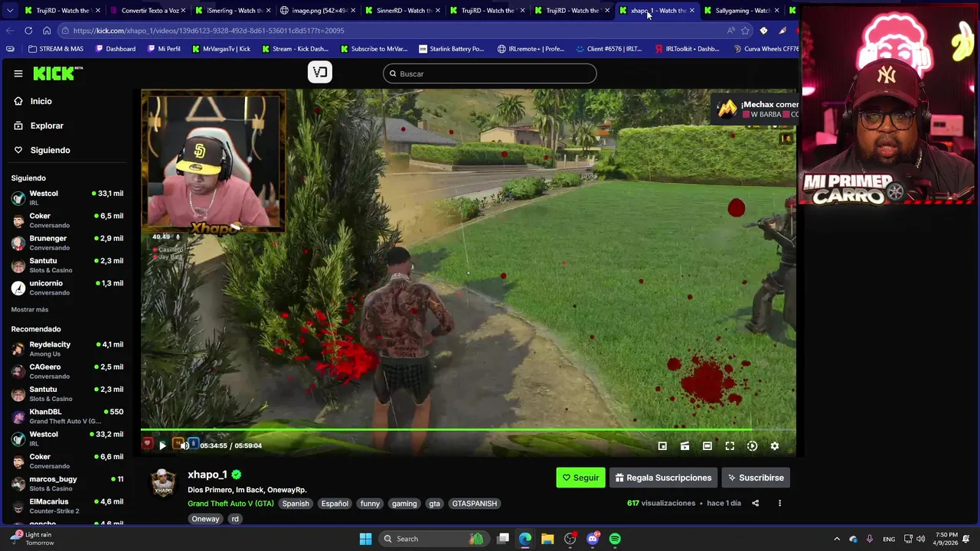Open Spotify from the taskbar
The width and height of the screenshot is (980, 551).
(x=615, y=539)
